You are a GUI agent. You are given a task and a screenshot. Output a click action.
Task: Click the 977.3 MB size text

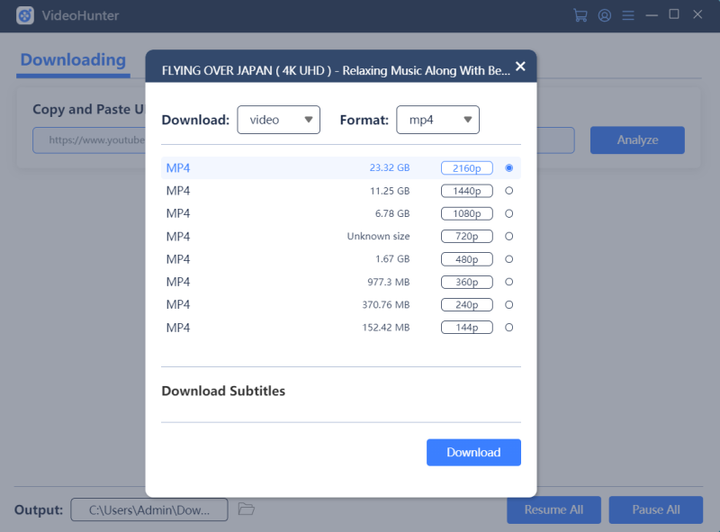(388, 282)
